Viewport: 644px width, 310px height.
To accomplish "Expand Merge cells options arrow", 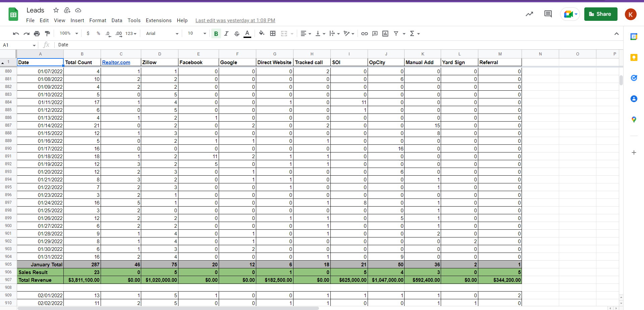I will point(292,34).
